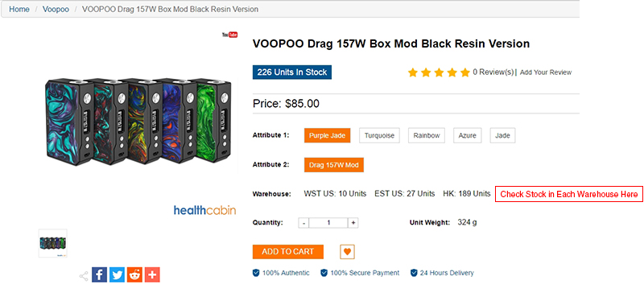
Task: Share product on Twitter
Action: (x=117, y=275)
